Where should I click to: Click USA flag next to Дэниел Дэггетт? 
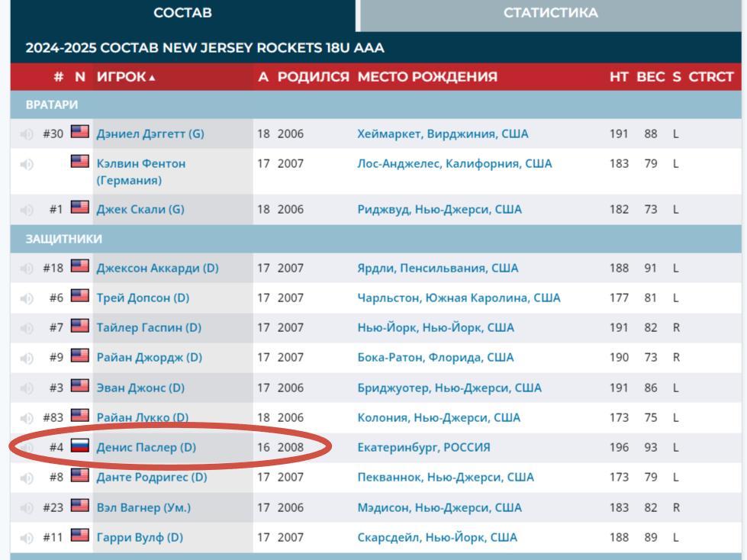(80, 131)
